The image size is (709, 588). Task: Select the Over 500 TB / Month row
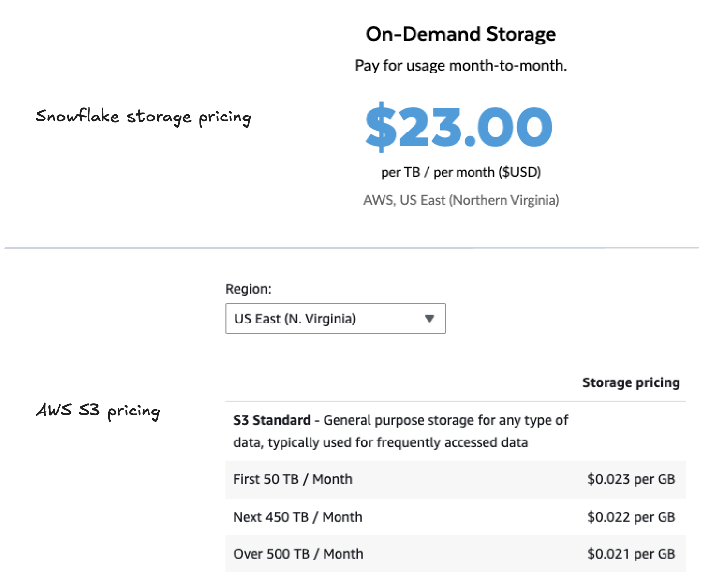456,554
